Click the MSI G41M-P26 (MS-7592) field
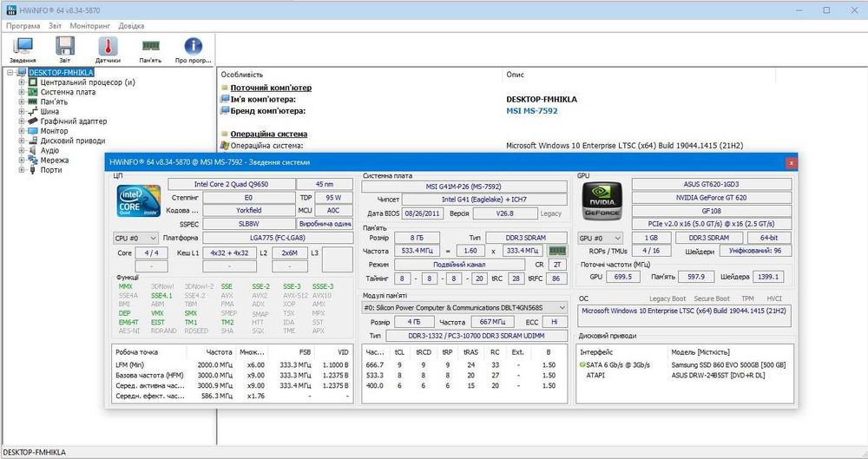The width and height of the screenshot is (868, 459). pos(464,187)
